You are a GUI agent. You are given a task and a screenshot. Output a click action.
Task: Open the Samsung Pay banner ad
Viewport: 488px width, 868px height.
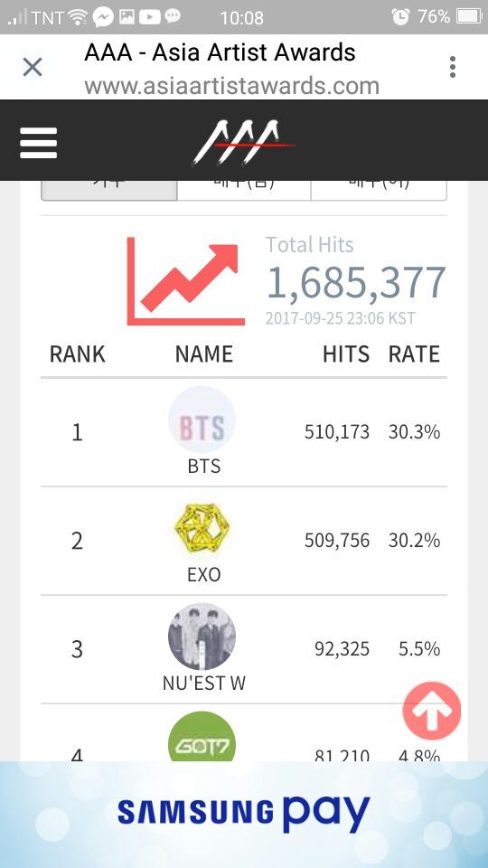click(244, 815)
